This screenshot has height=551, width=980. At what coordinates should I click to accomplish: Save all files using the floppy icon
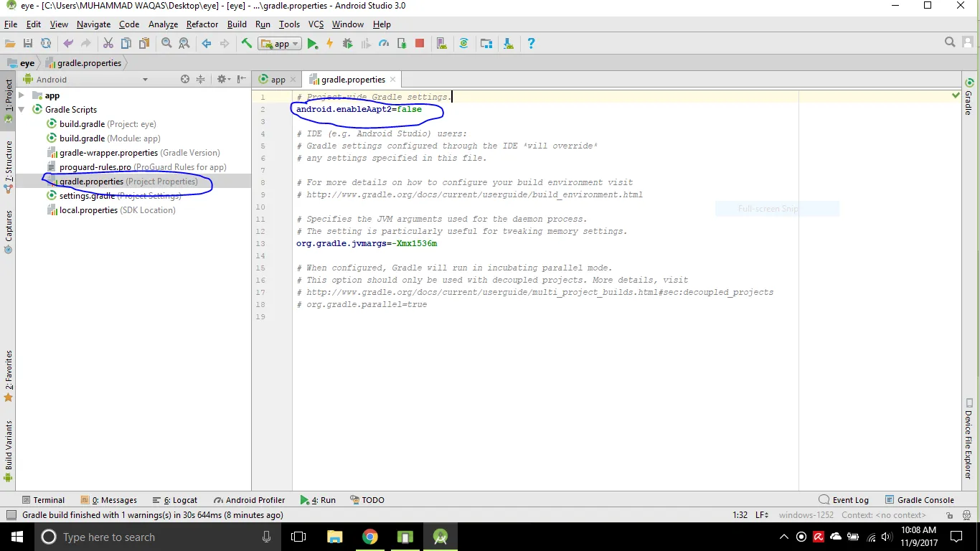click(28, 44)
